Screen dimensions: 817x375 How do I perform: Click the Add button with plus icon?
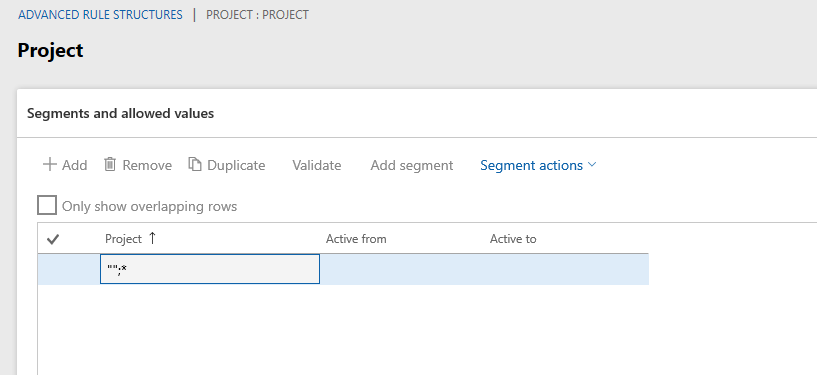pos(65,165)
